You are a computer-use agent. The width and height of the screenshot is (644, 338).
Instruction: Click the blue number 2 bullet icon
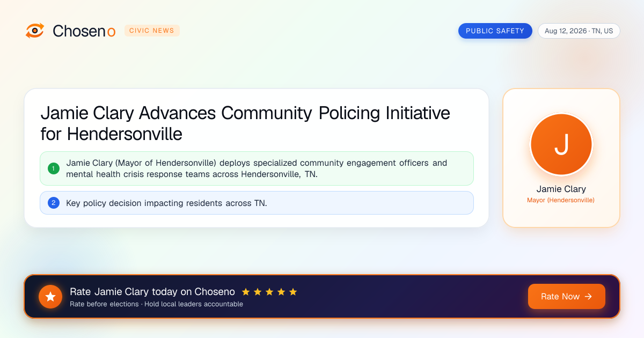click(x=53, y=203)
